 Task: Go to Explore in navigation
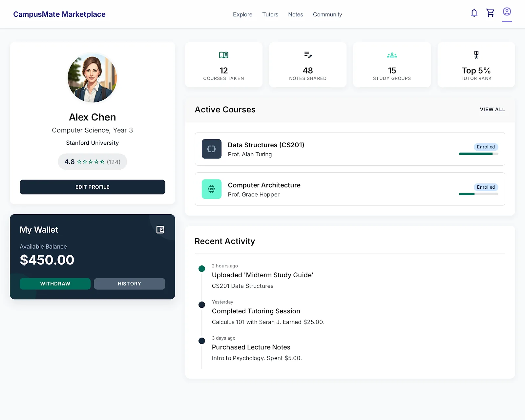pos(242,14)
